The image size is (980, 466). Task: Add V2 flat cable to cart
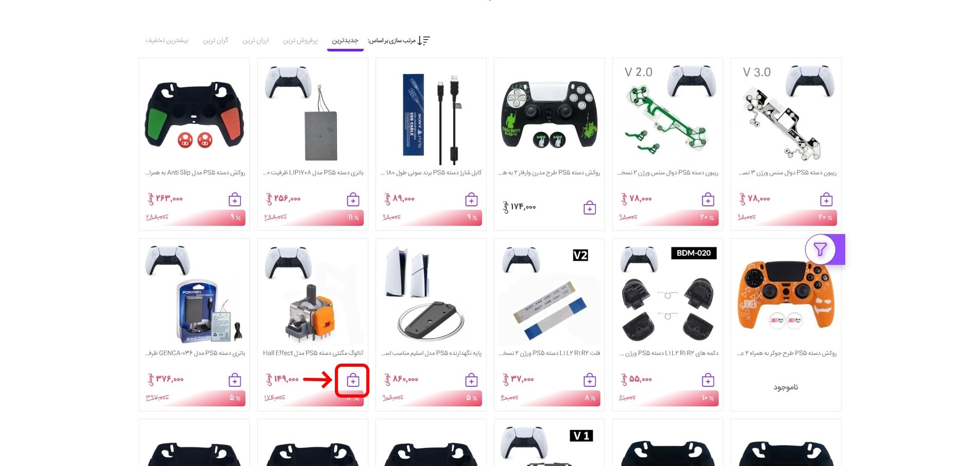[x=590, y=381]
